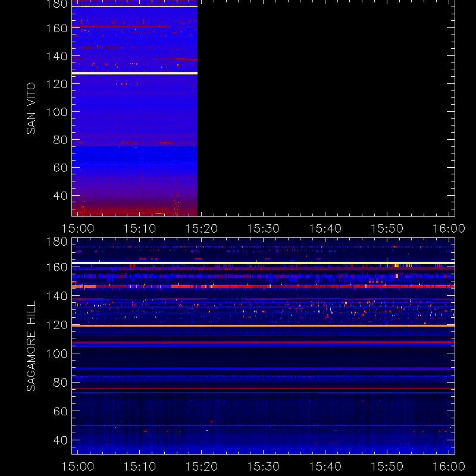476x476 pixels.
Task: Click the orange band at 120 in Sagamore Hill
Action: [x=263, y=325]
